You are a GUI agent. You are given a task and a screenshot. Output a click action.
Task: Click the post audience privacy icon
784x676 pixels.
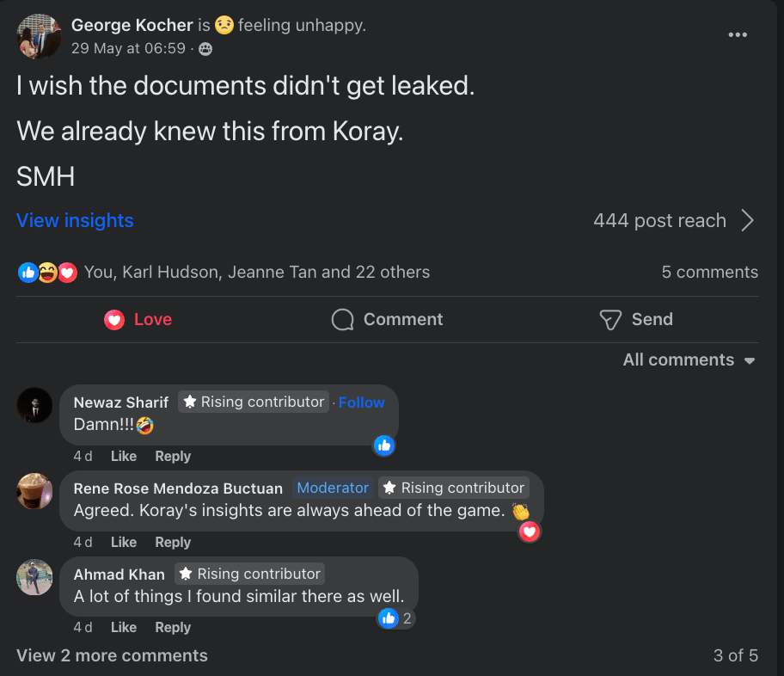pyautogui.click(x=205, y=49)
